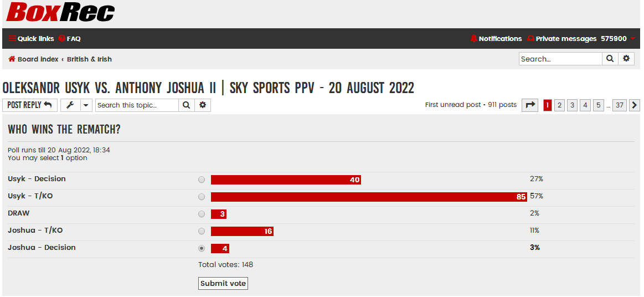Image resolution: width=644 pixels, height=297 pixels.
Task: Open the jump-to-page arrow button
Action: coord(530,105)
